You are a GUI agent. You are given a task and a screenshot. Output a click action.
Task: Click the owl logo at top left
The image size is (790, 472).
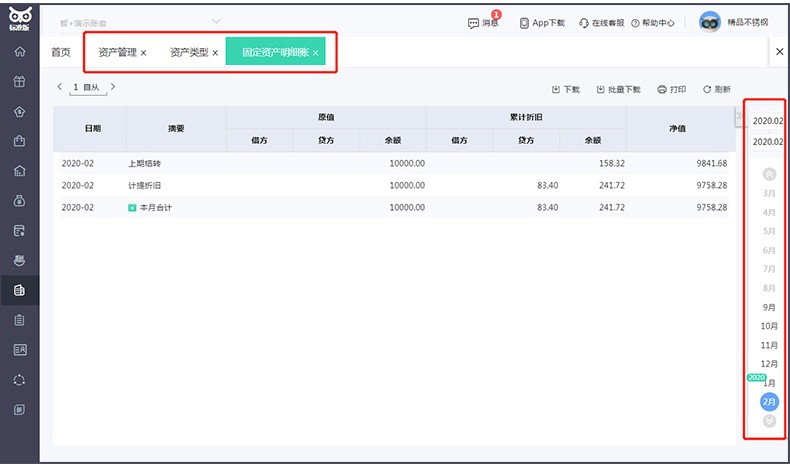point(20,19)
